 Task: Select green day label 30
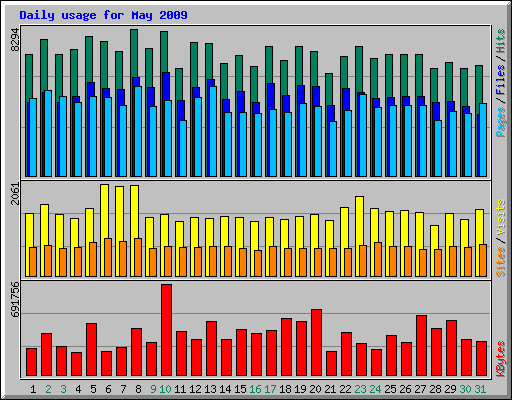click(x=465, y=389)
